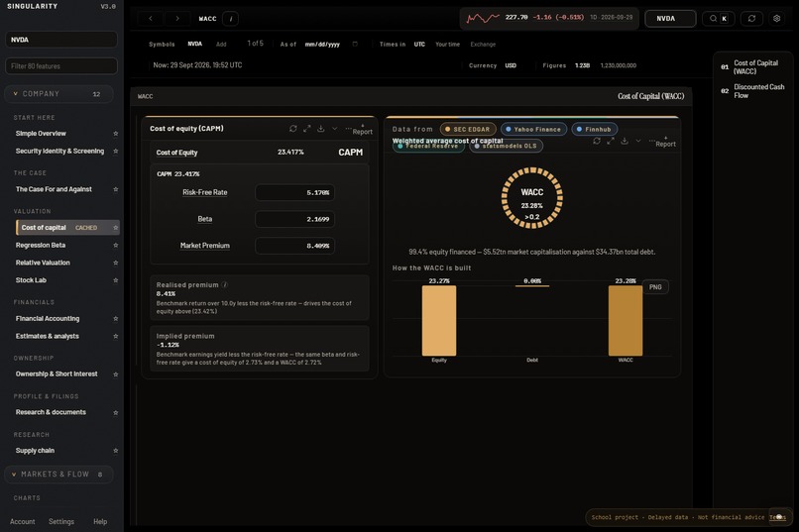Open the WACC card chevron dropdown
799x532 pixels.
(638, 141)
